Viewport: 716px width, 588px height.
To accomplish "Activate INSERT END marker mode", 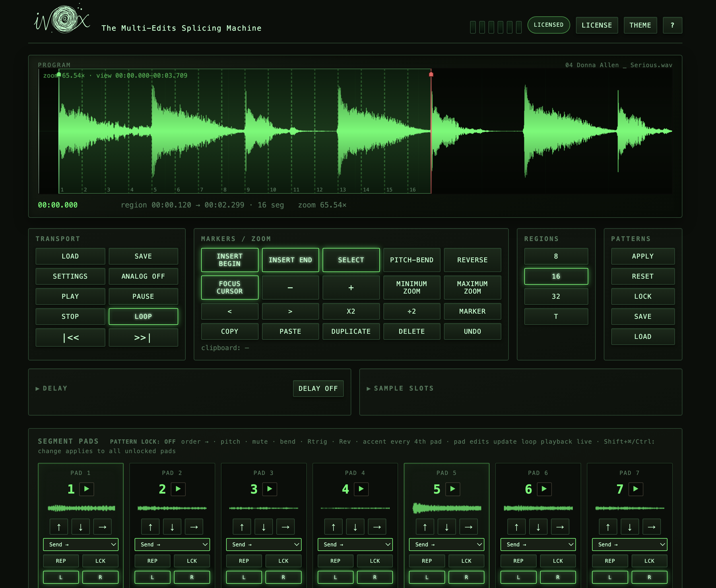I will click(290, 260).
